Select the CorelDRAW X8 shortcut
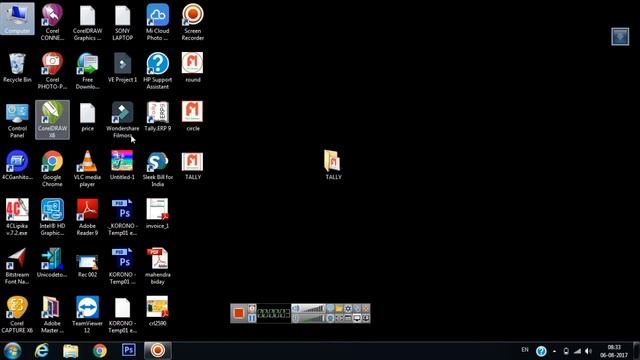The width and height of the screenshot is (640, 360). coord(52,120)
